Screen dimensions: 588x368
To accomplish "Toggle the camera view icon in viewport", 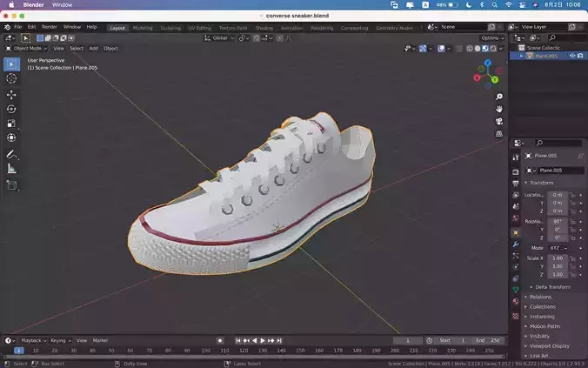I will pos(499,121).
